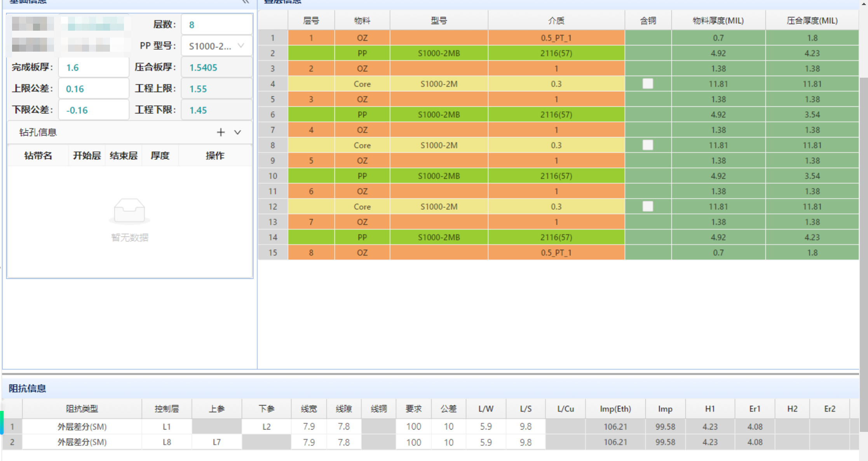868x461 pixels.
Task: Click the 完成板厚 input field
Action: click(94, 68)
